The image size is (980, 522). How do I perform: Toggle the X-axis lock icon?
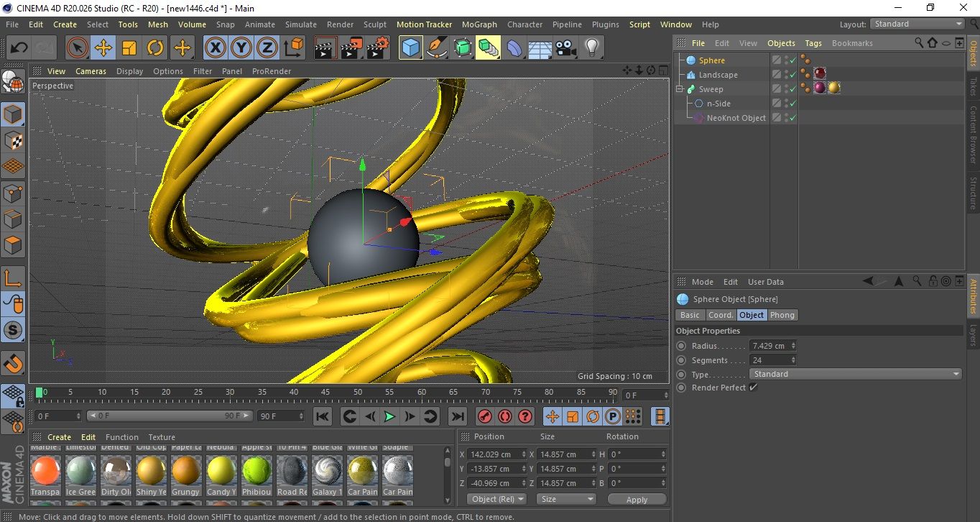(215, 48)
